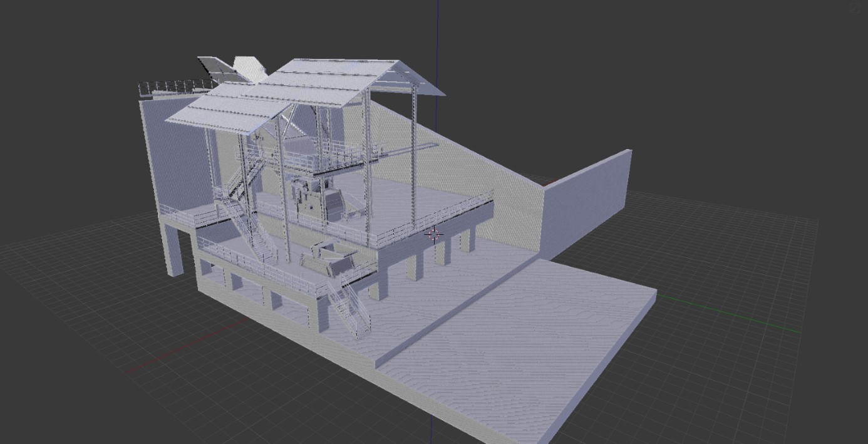Click the faint editor corner widget at top-right
The image size is (868, 444).
pyautogui.click(x=856, y=8)
